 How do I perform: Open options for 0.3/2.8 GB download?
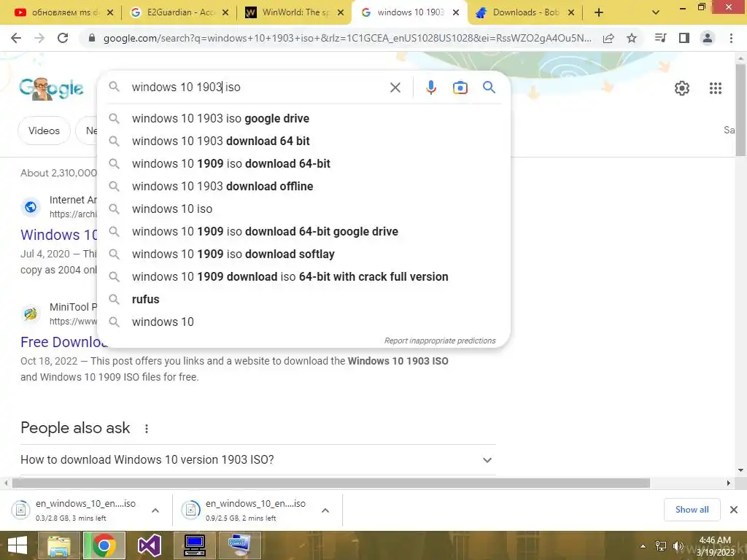pos(155,510)
